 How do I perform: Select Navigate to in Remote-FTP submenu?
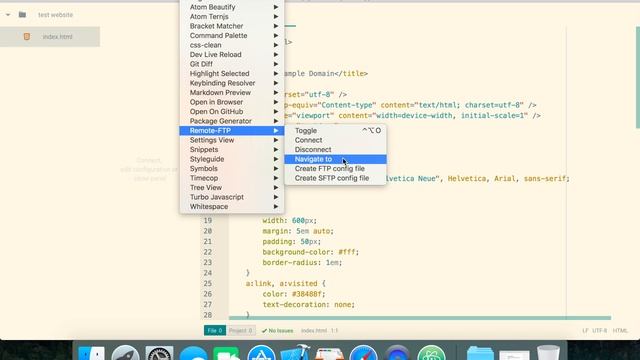tap(336, 159)
